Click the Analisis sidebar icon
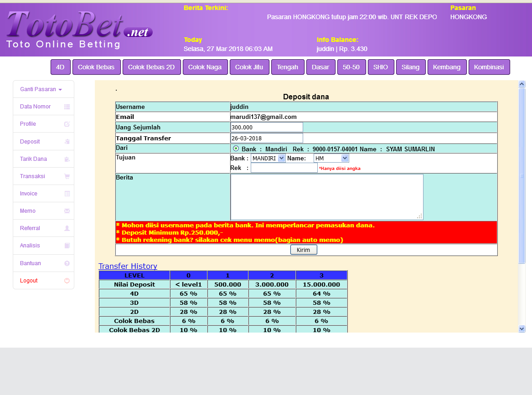The image size is (532, 395). [x=67, y=246]
